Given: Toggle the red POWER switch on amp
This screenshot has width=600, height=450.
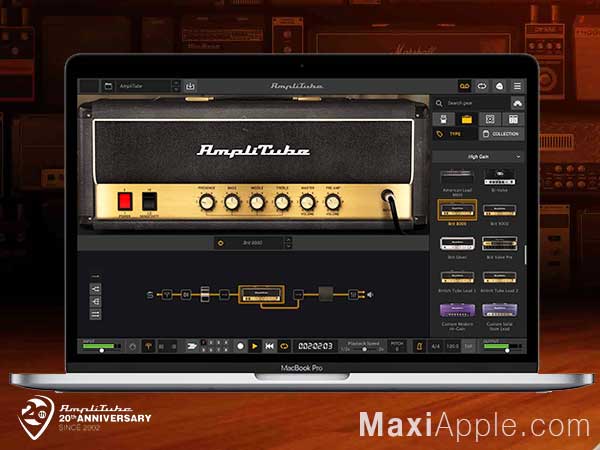Looking at the screenshot, I should coord(125,201).
